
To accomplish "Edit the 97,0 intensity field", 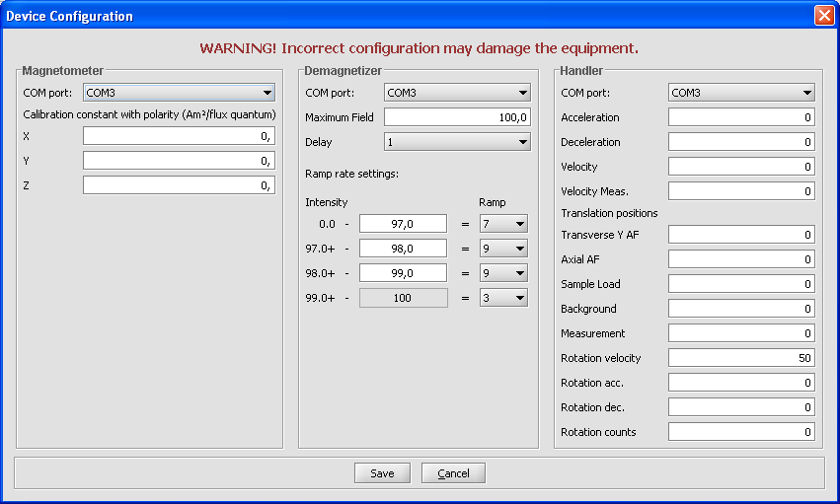I will point(403,224).
